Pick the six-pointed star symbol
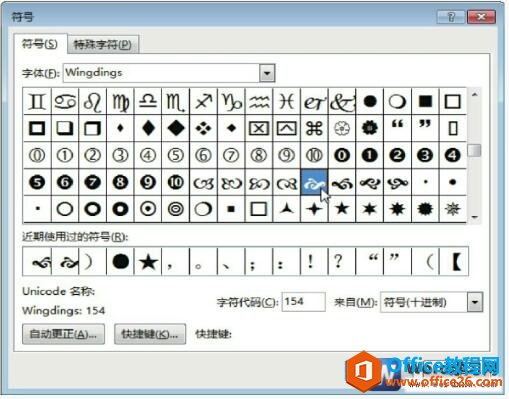 point(370,209)
